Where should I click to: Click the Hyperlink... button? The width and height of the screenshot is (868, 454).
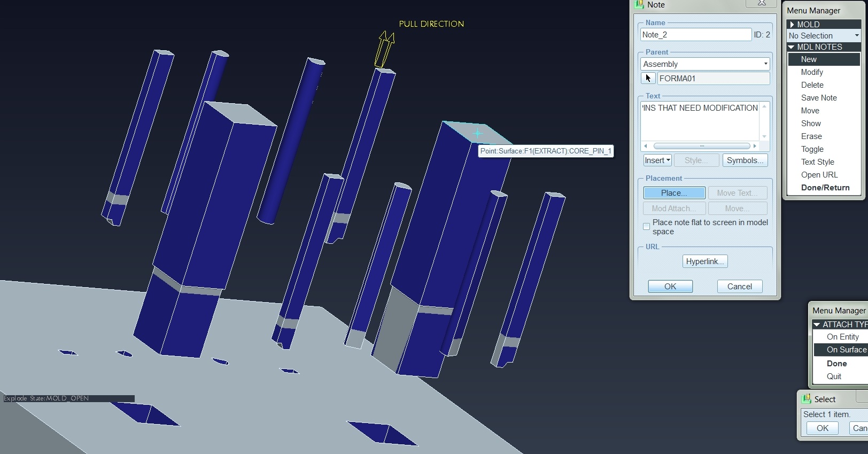point(705,261)
